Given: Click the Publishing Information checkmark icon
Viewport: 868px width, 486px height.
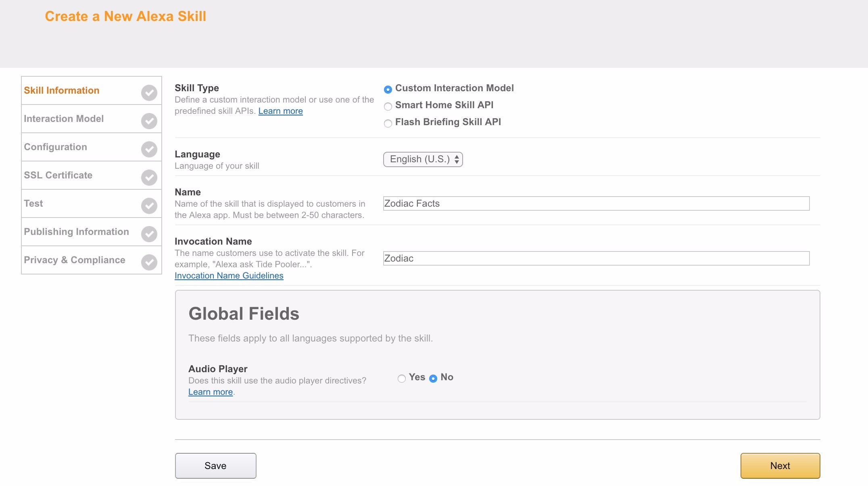Looking at the screenshot, I should point(149,234).
